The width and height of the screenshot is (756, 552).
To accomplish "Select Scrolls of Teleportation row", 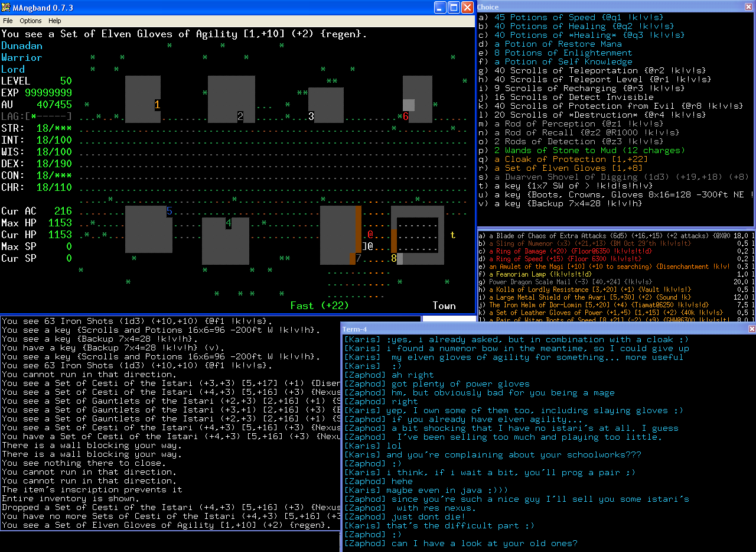I will click(x=591, y=70).
